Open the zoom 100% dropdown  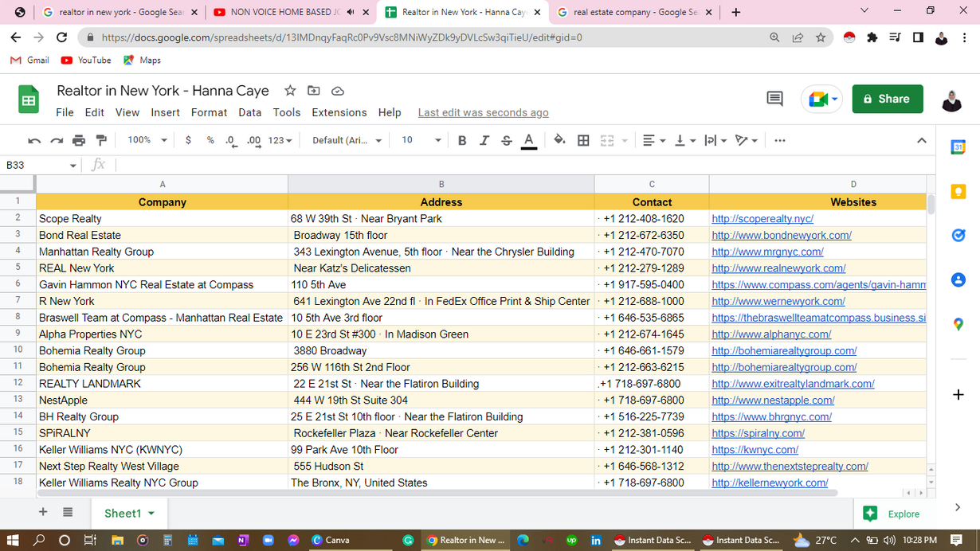point(147,140)
